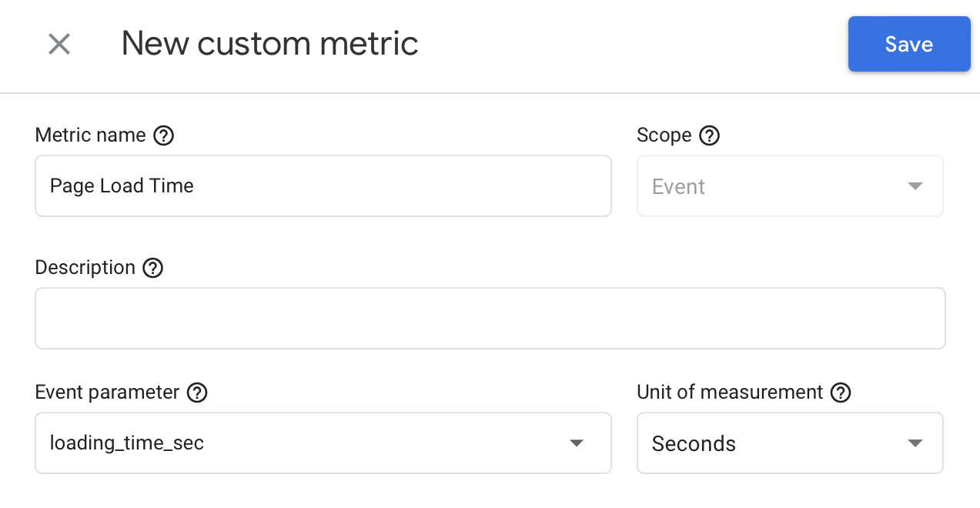Click the loading_time_sec parameter value
The image size is (980, 508).
click(x=127, y=443)
